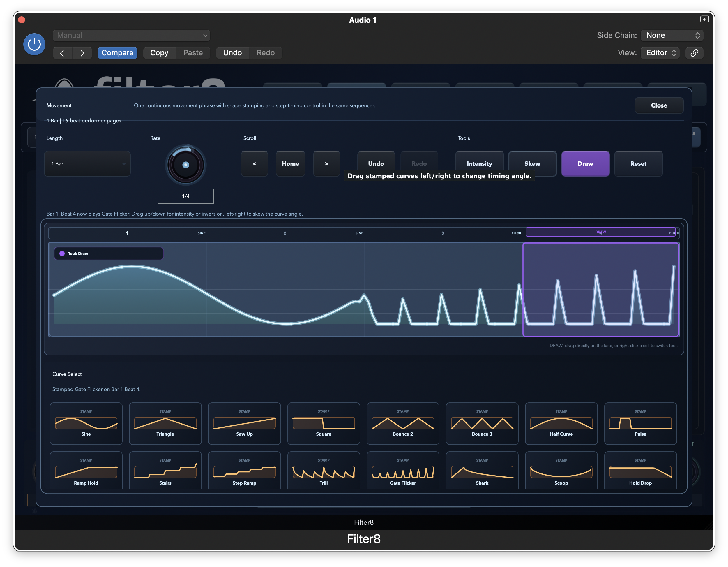This screenshot has height=567, width=728.
Task: Stamp the Gate Flicker curve
Action: [403, 471]
